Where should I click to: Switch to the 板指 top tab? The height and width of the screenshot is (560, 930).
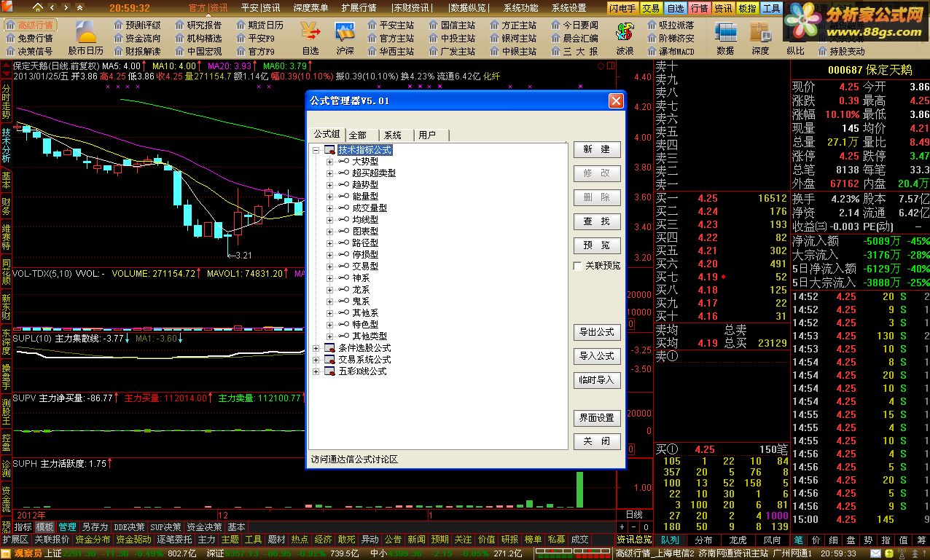click(x=747, y=8)
